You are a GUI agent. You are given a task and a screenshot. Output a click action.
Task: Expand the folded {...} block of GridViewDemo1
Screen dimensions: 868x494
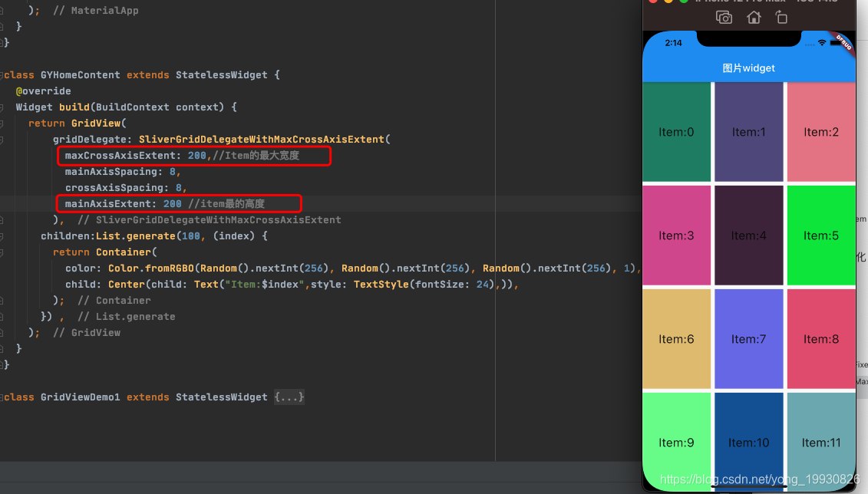[289, 397]
